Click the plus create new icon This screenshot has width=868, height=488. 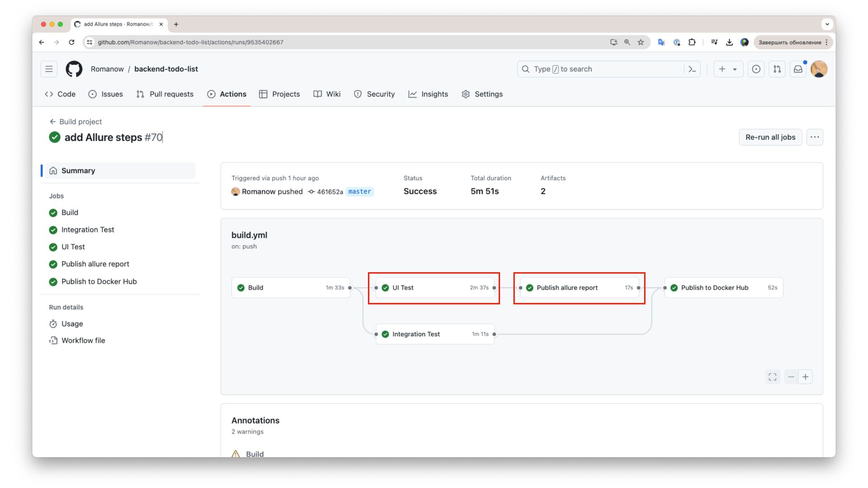[x=722, y=69]
